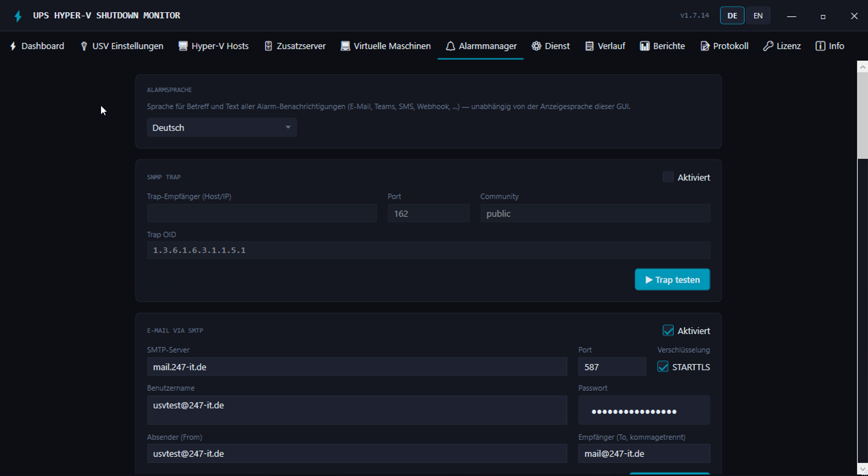Click the scrollbar up arrow

point(862,67)
